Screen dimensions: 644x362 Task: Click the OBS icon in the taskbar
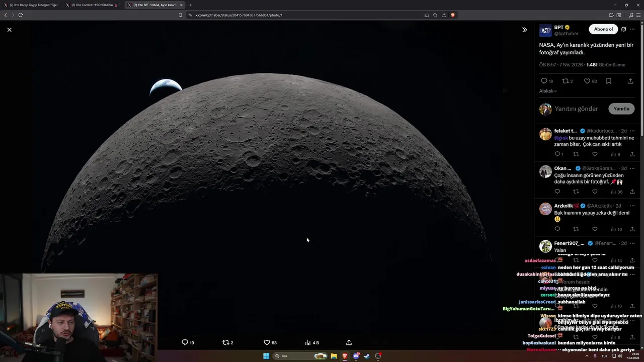378,356
